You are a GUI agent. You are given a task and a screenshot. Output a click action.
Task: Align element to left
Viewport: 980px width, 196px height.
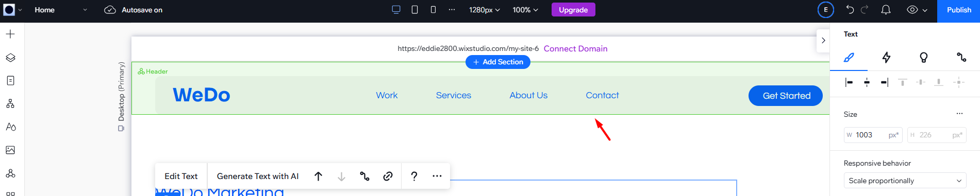pyautogui.click(x=849, y=82)
